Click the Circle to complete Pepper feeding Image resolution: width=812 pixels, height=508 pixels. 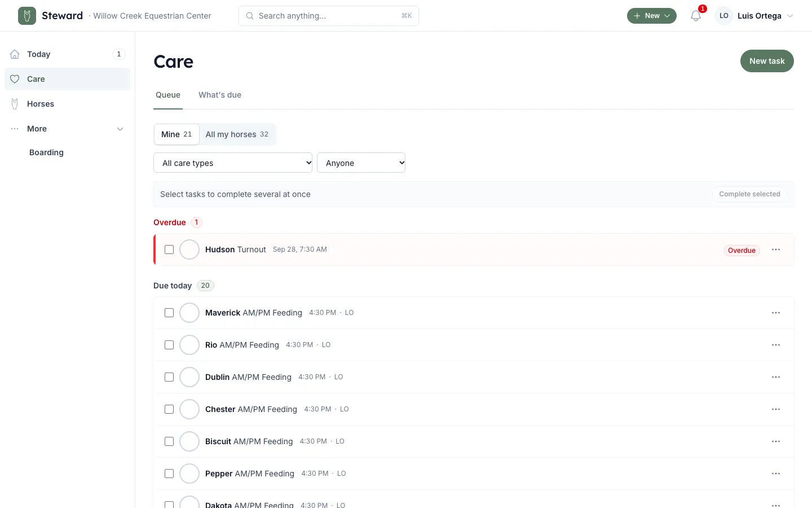(189, 474)
